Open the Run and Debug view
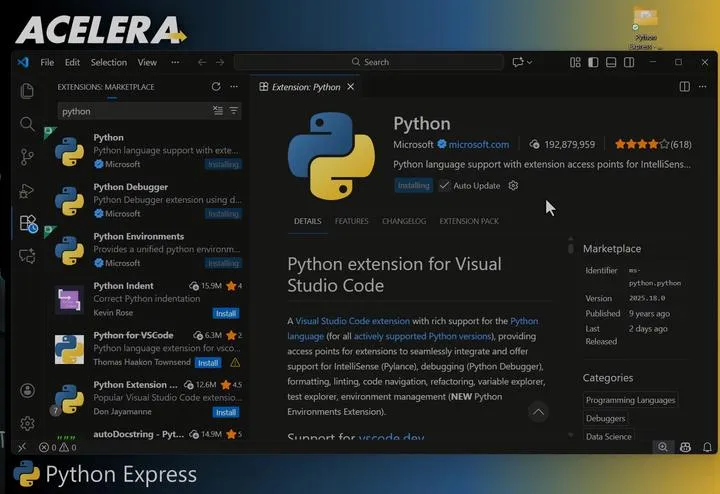Viewport: 720px width, 494px height. tap(27, 191)
